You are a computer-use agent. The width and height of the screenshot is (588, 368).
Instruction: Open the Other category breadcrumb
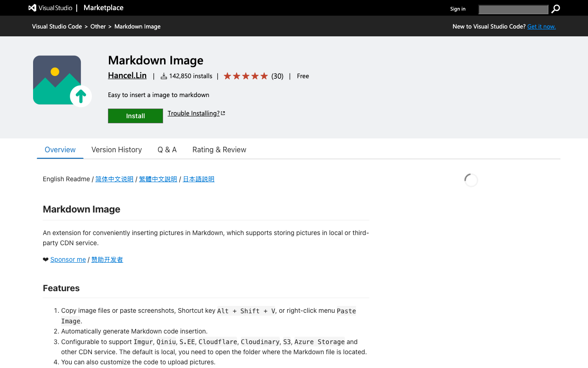pos(98,26)
